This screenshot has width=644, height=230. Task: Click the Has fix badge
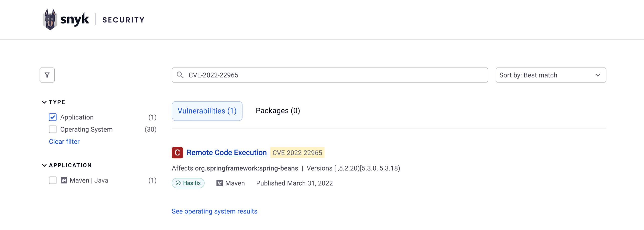188,183
